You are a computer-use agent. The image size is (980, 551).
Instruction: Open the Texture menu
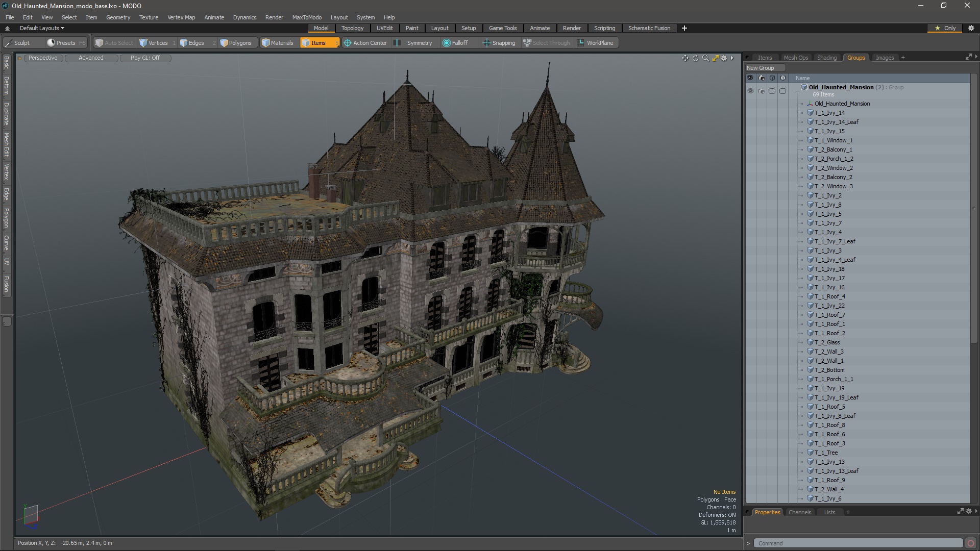149,17
